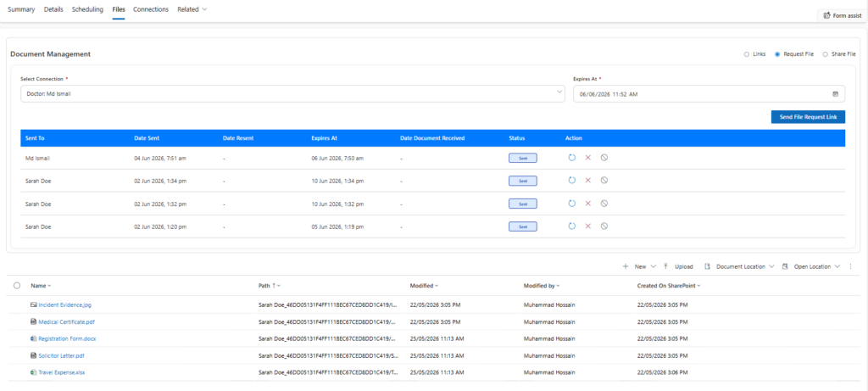
Task: Click the Expires At table column header
Action: tap(325, 138)
